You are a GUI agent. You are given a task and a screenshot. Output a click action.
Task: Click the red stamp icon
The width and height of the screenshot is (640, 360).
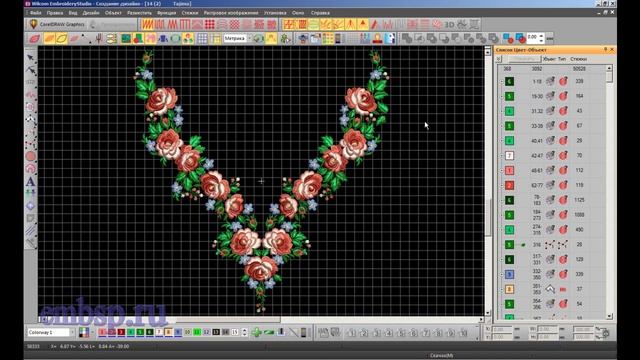tap(378, 39)
